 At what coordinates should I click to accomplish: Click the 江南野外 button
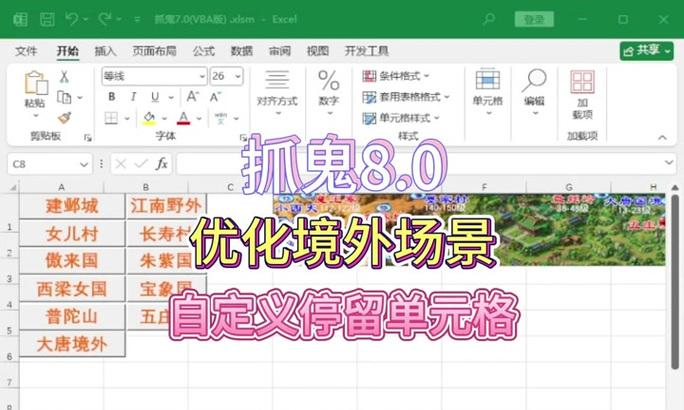coord(166,206)
